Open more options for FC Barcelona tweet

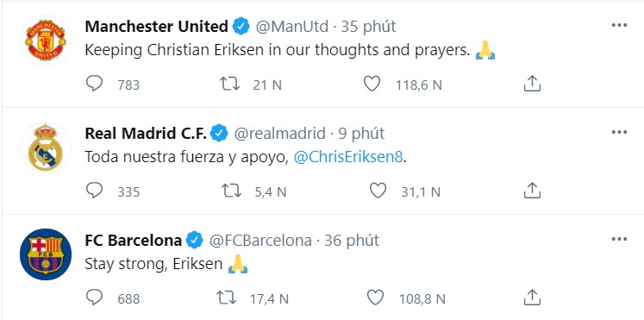(619, 239)
